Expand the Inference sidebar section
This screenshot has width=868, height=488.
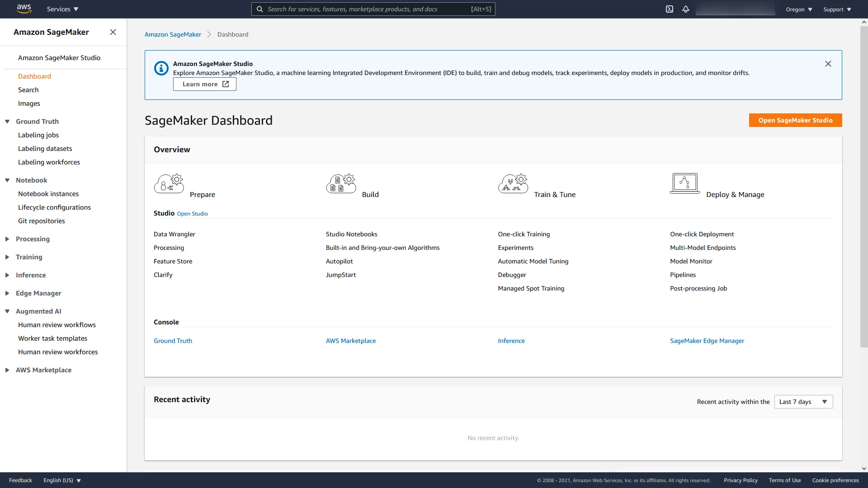pyautogui.click(x=7, y=275)
